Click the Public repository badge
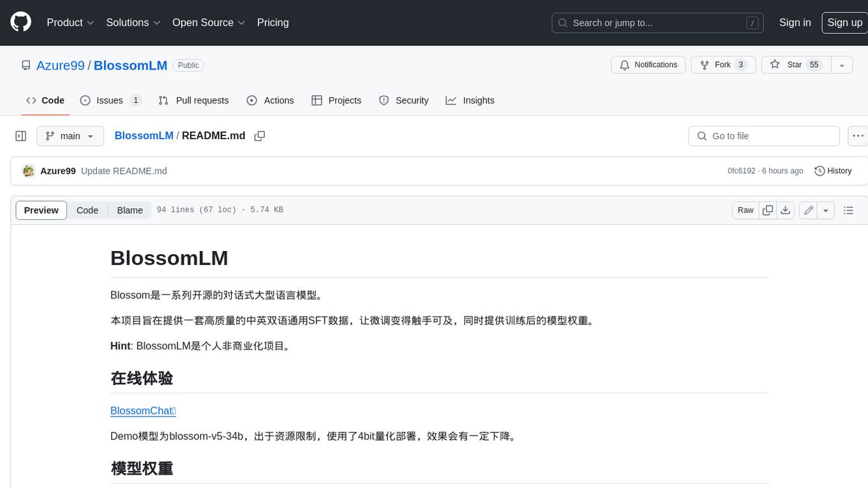The width and height of the screenshot is (868, 488). click(188, 65)
